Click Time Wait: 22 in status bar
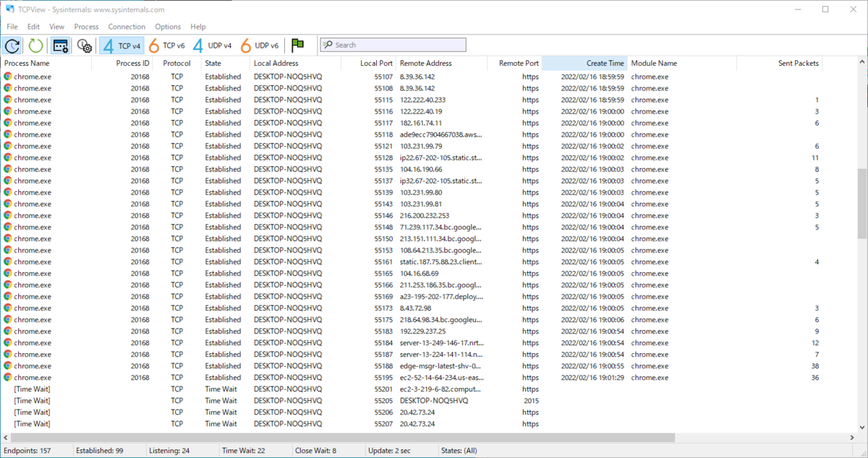Viewport: 868px width, 458px height. coord(244,451)
